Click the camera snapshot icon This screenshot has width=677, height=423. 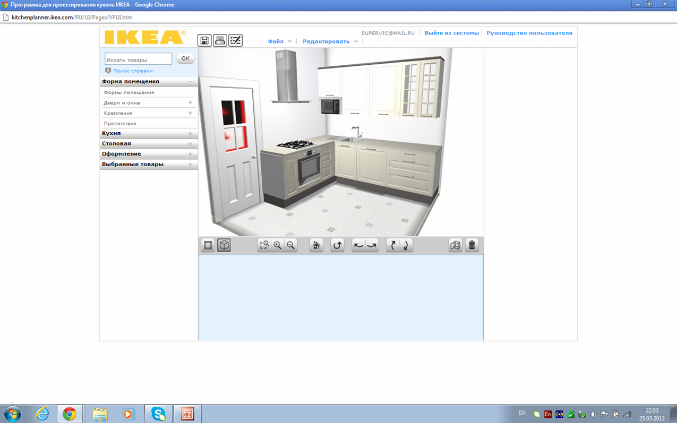[456, 245]
